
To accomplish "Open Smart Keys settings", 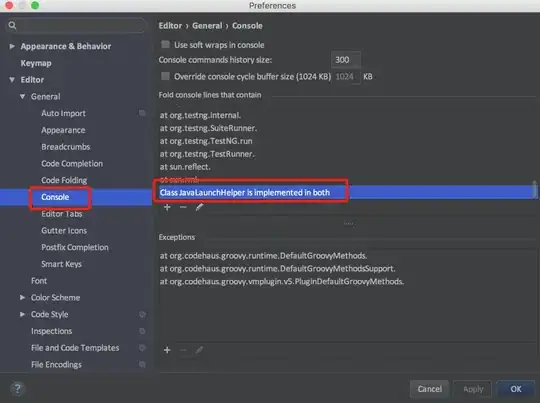I will (61, 264).
